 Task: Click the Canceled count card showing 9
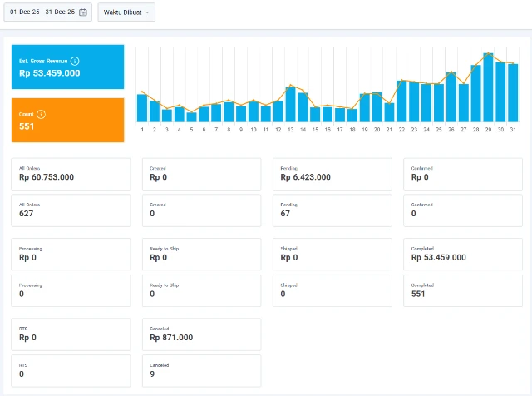[x=200, y=369]
